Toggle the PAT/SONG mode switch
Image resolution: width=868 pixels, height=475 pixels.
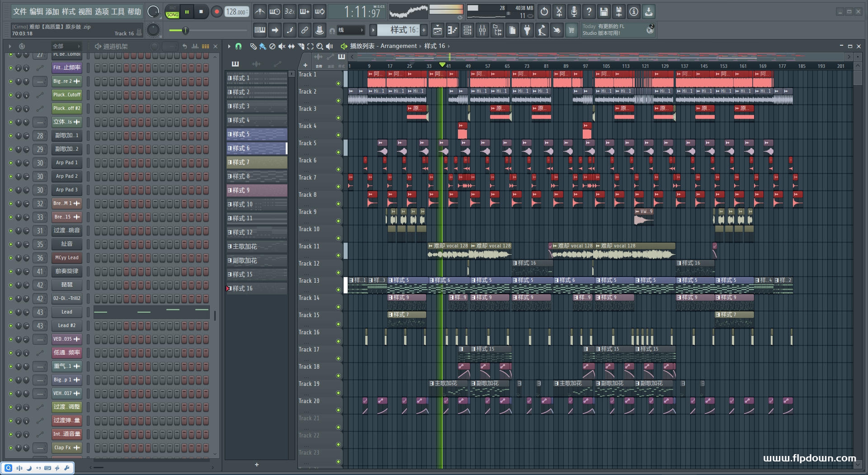(172, 12)
